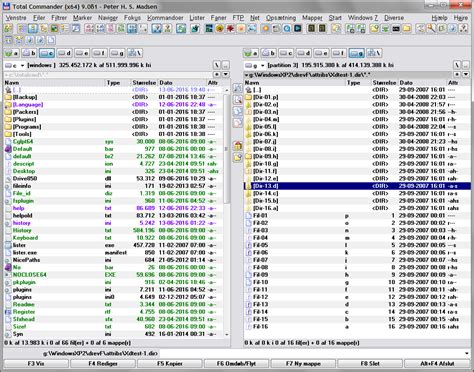Click left panel network neighborhood drive icon
474x372 pixels.
pos(135,53)
